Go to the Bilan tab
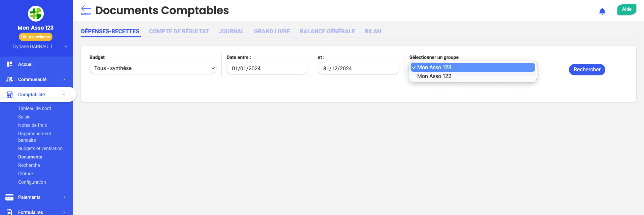Image resolution: width=644 pixels, height=215 pixels. [x=373, y=31]
